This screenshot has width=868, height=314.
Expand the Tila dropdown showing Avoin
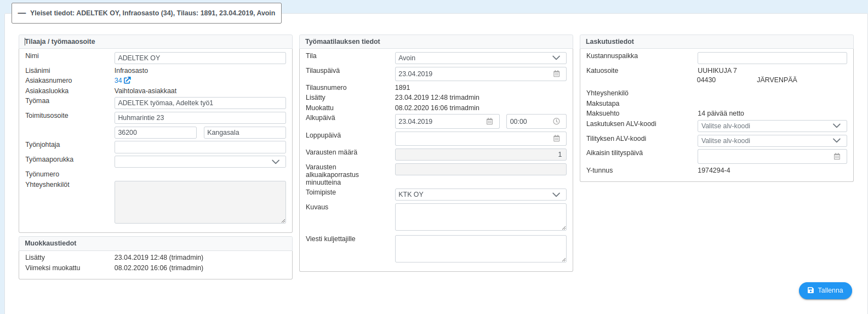(x=481, y=58)
